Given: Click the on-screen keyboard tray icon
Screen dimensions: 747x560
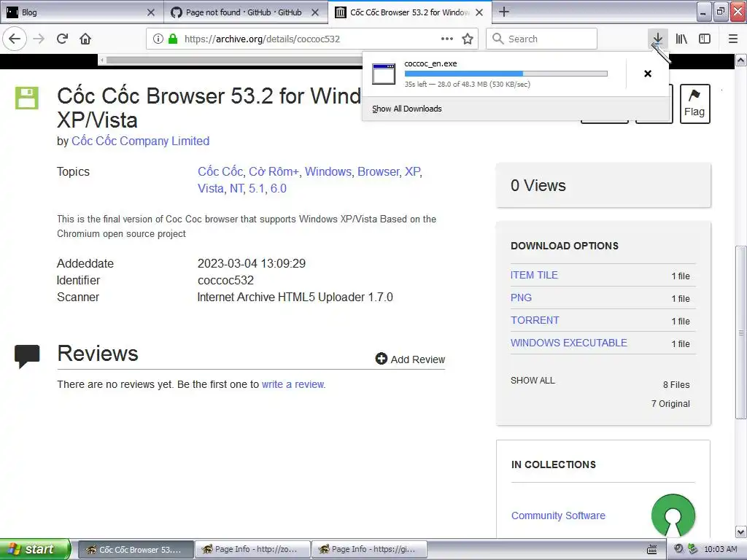Looking at the screenshot, I should click(652, 550).
